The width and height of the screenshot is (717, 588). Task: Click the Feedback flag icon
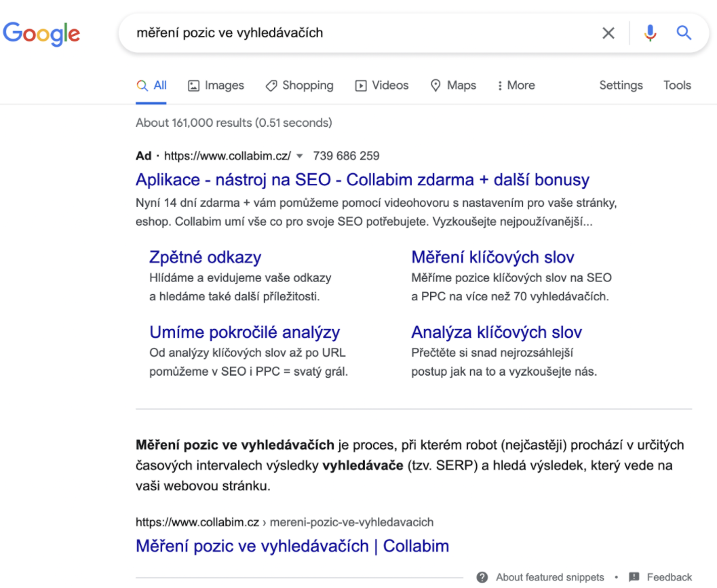click(634, 577)
